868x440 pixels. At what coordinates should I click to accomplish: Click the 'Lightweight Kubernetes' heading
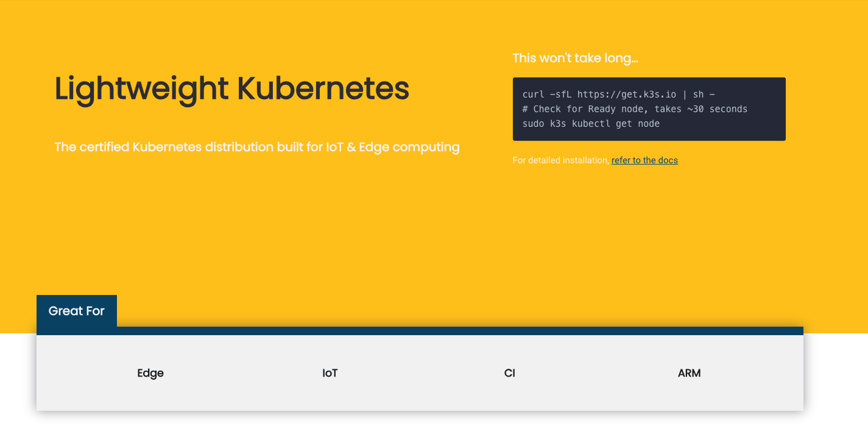232,88
